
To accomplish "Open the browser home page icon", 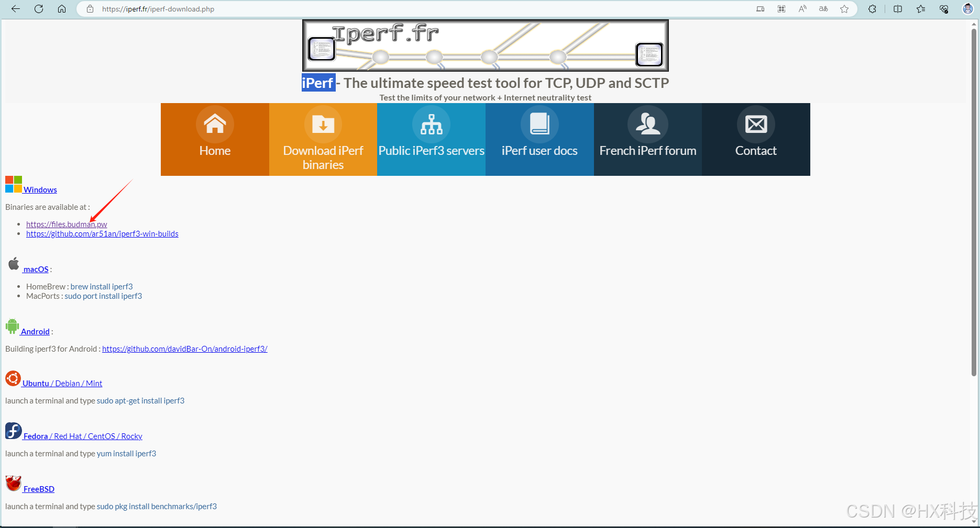I will tap(62, 9).
